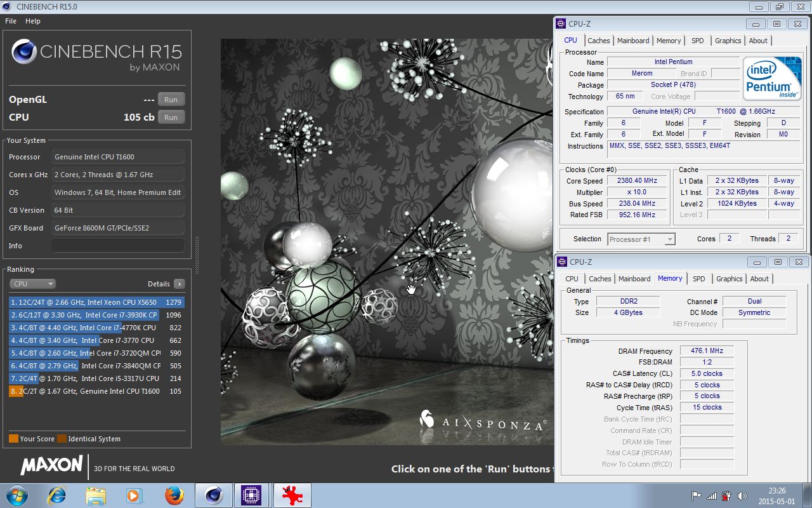The width and height of the screenshot is (812, 508).
Task: Select ranking entry Core i7-3840QM
Action: click(96, 366)
